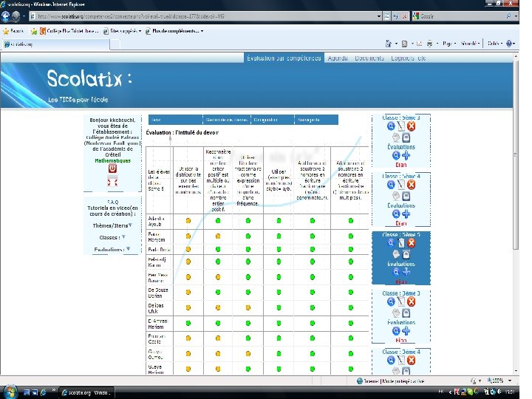Open the Sauvegarde menu item
Image resolution: width=532 pixels, height=399 pixels.
pos(308,120)
